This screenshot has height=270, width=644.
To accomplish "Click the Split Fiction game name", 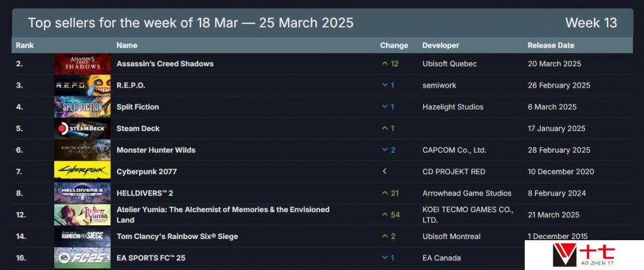I will click(138, 107).
